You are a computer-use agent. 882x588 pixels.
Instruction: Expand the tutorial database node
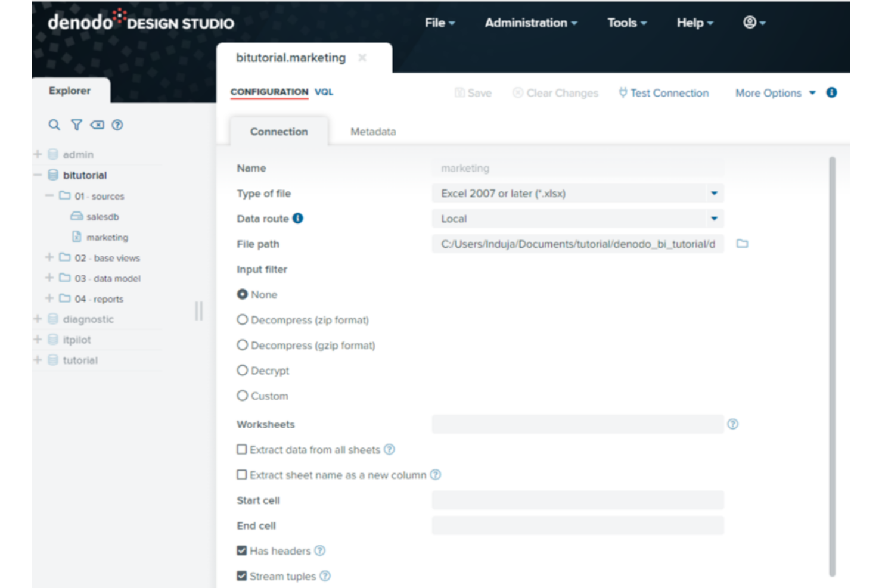(38, 360)
